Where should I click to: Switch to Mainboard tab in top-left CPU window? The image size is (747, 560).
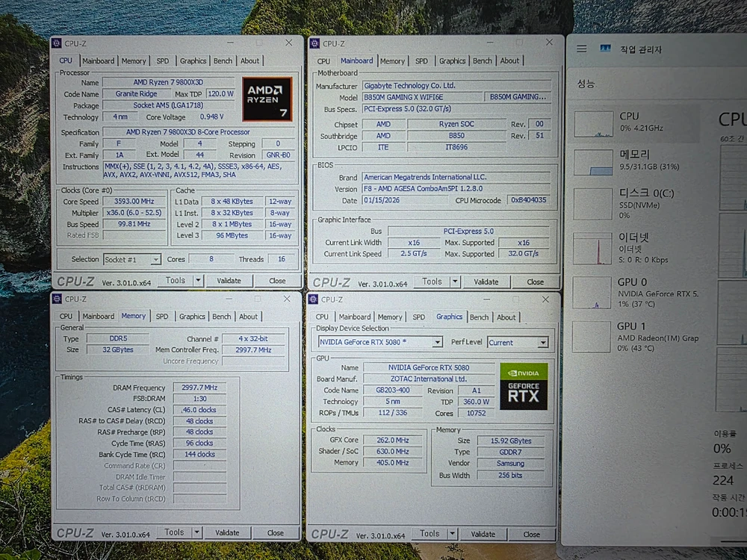(98, 61)
